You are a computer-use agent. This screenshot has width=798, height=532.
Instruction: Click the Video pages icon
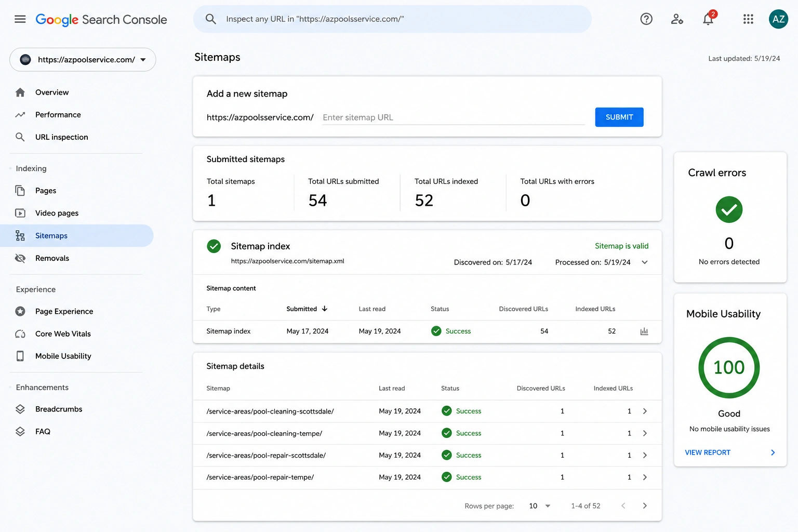20,213
